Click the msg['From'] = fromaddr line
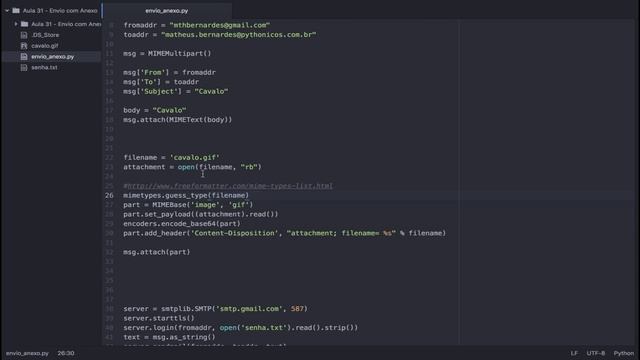The width and height of the screenshot is (640, 360). pos(169,73)
